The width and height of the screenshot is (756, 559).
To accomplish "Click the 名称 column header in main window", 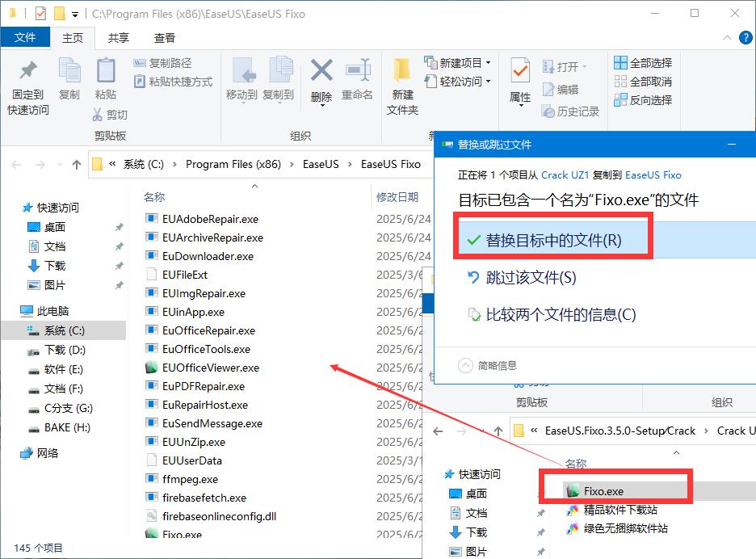I will point(154,197).
